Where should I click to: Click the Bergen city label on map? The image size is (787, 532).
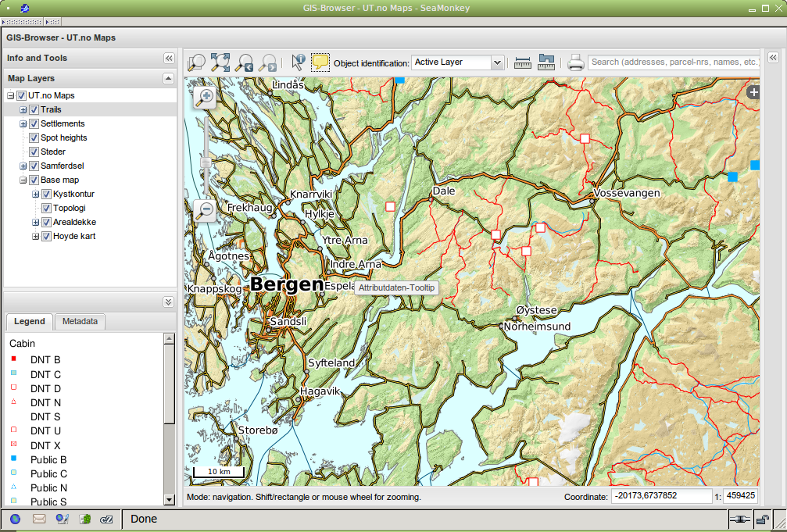tap(287, 284)
